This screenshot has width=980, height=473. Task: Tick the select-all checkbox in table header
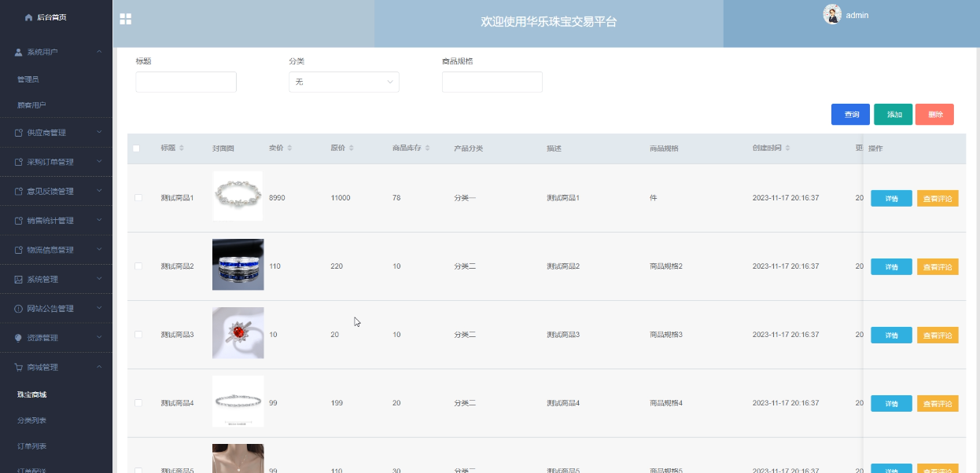pyautogui.click(x=137, y=148)
